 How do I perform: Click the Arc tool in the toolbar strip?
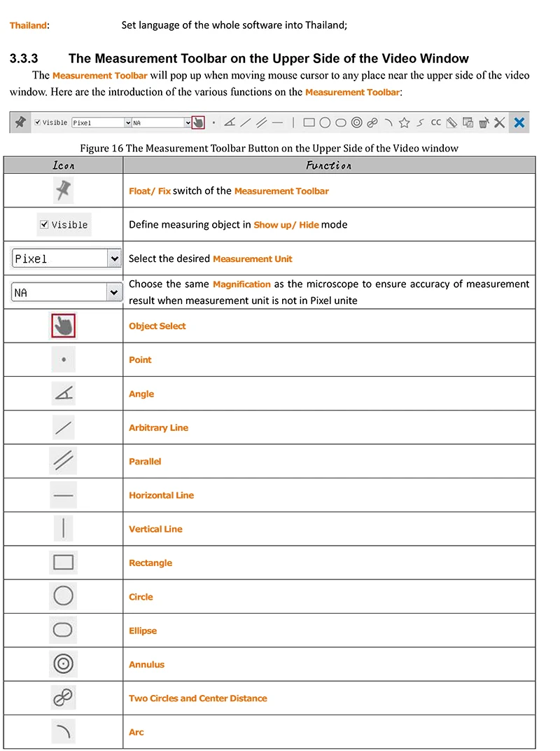(388, 123)
